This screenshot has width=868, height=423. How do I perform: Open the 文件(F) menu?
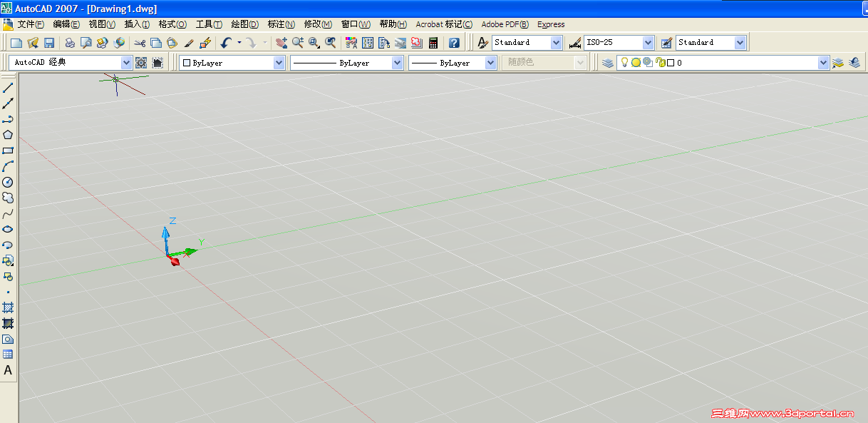[31, 24]
